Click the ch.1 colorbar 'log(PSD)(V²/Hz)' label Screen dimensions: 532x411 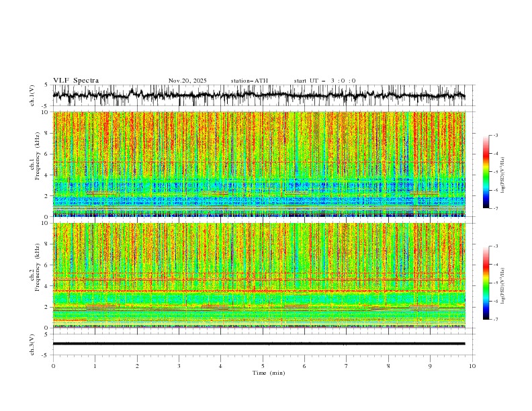503,175
